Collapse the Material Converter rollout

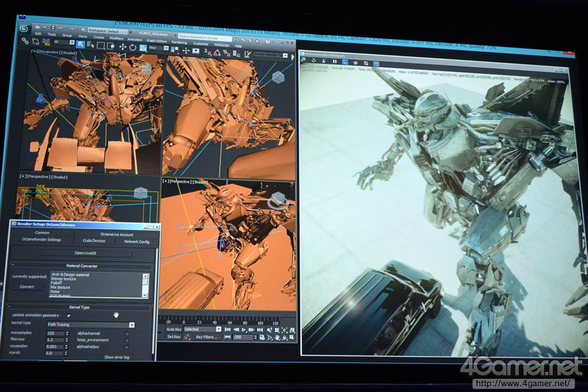tap(83, 266)
